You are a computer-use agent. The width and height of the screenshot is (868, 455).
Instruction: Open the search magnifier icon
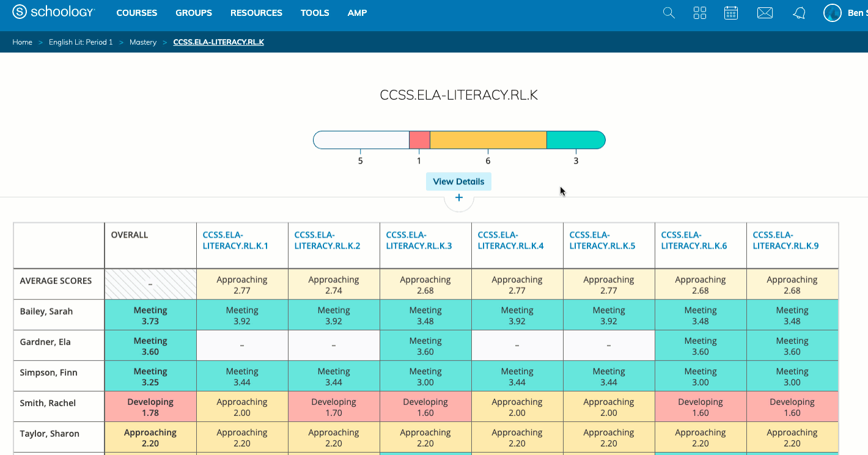[669, 13]
